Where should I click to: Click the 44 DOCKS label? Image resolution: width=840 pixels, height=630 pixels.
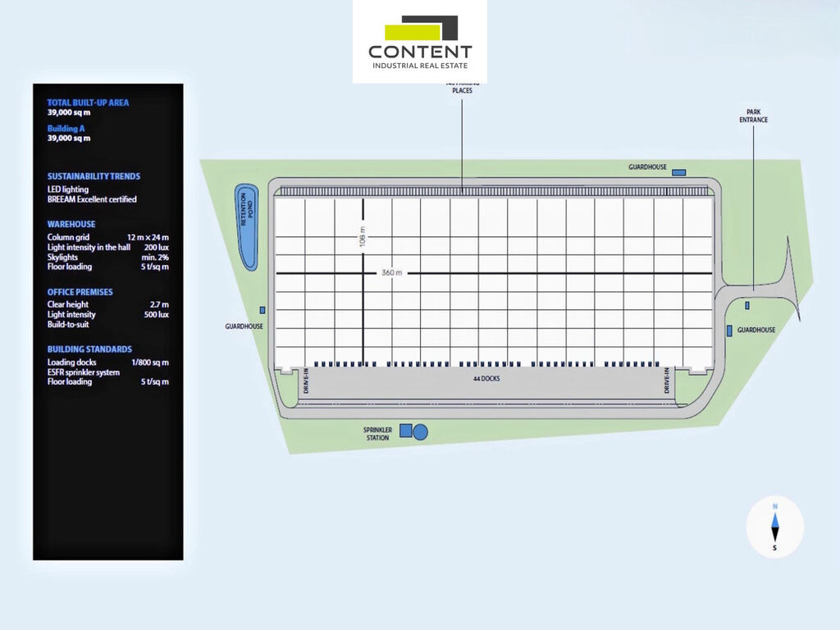pos(486,379)
